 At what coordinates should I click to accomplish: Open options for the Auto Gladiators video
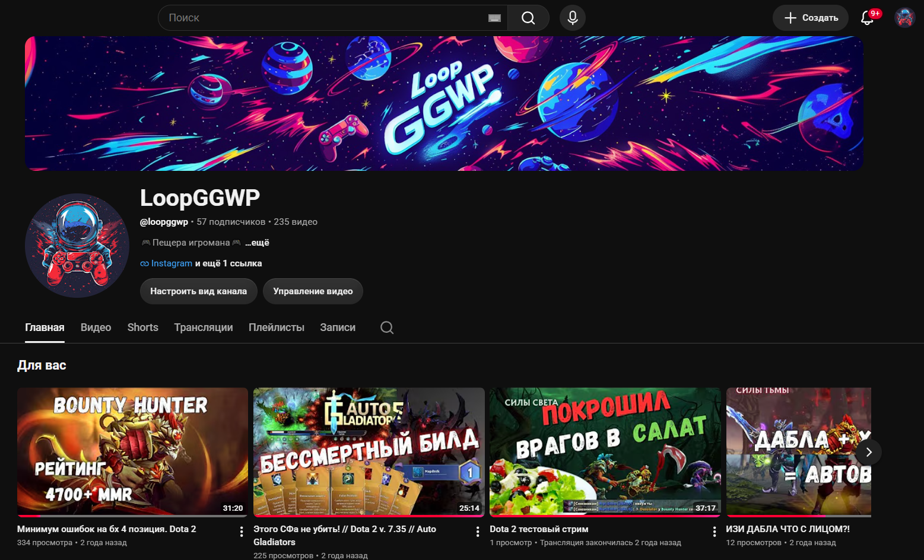tap(478, 532)
